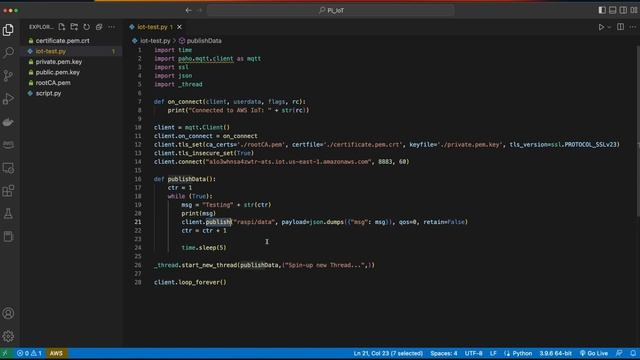
Task: Click 'client.loop_forever()' on line 28
Action: click(x=190, y=282)
